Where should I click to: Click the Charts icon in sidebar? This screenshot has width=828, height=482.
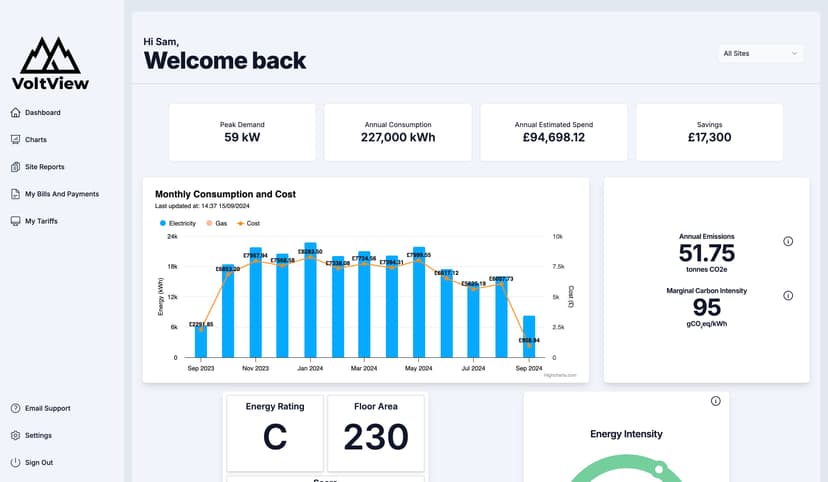15,140
